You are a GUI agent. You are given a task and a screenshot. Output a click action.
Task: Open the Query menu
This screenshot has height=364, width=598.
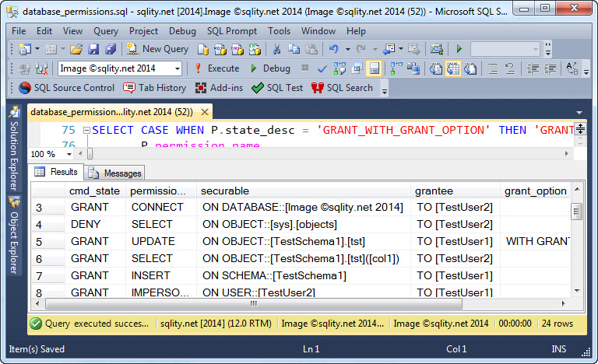pos(106,31)
